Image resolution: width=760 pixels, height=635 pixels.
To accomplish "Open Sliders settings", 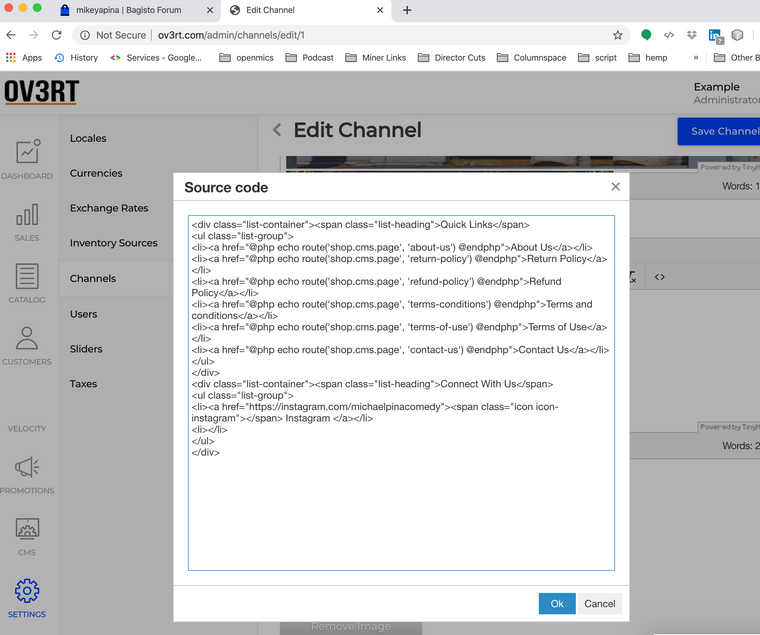I will click(86, 349).
